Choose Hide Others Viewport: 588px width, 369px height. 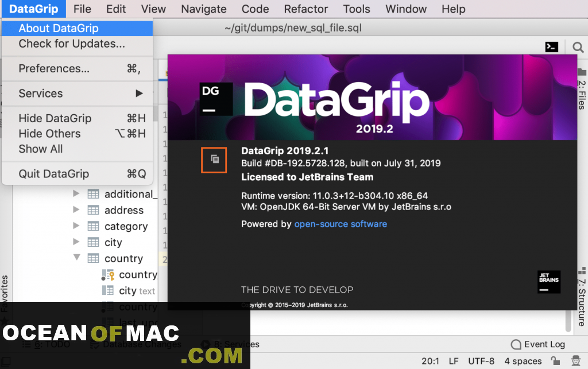pos(78,134)
